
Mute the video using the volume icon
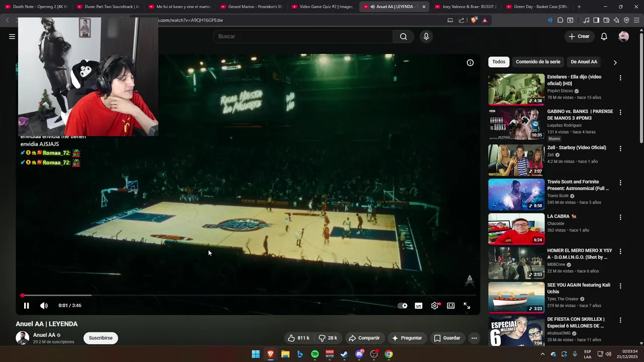[x=44, y=306]
